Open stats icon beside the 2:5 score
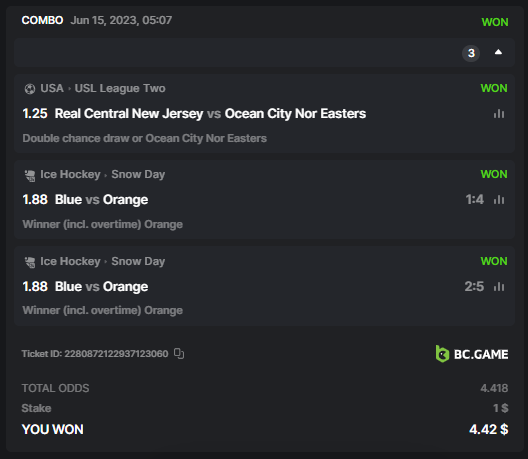528x459 pixels. [499, 287]
